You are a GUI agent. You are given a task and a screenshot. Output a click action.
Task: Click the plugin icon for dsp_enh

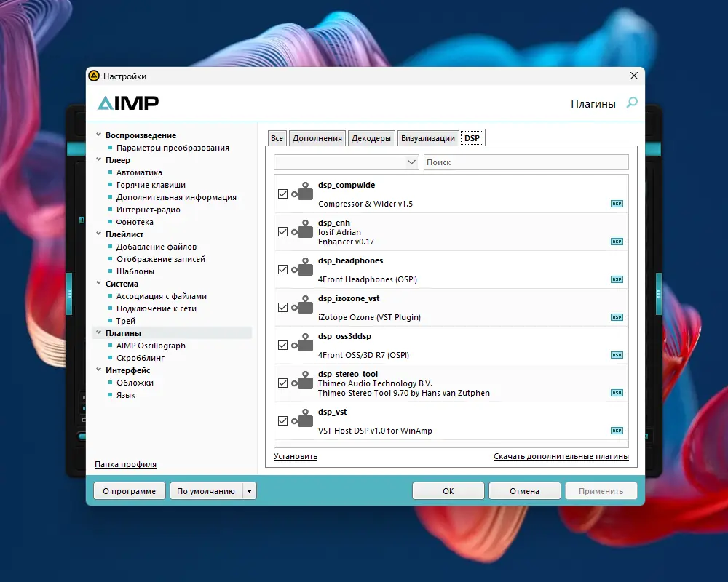(303, 229)
